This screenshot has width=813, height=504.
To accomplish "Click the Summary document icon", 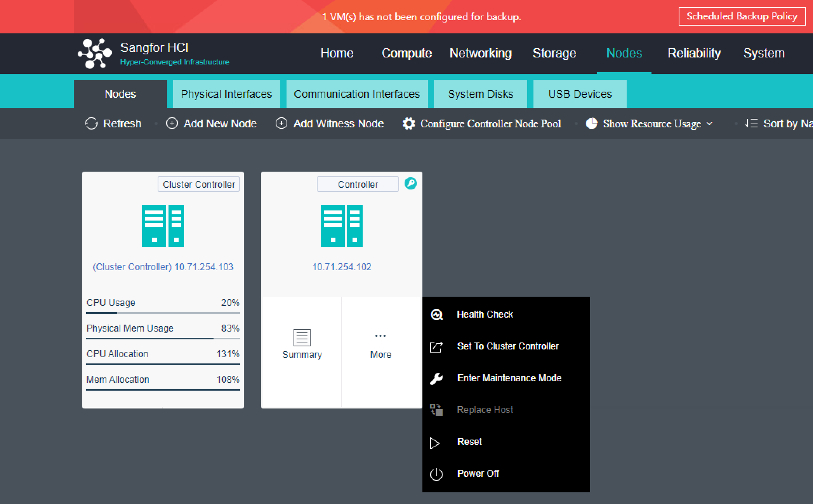I will click(x=302, y=337).
